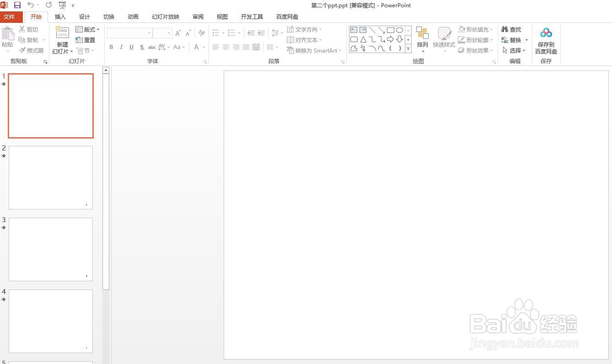The image size is (612, 364).
Task: Click 转换为 SmartArt button
Action: pos(314,50)
